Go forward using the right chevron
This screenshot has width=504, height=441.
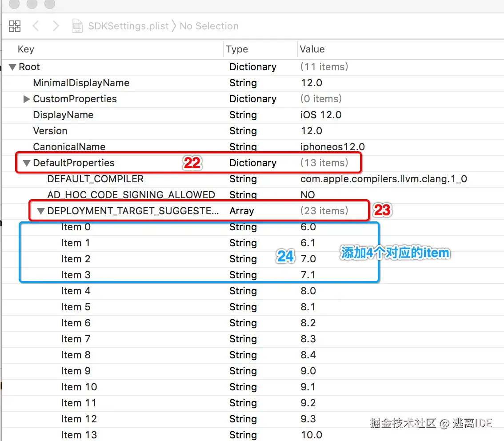pos(56,26)
